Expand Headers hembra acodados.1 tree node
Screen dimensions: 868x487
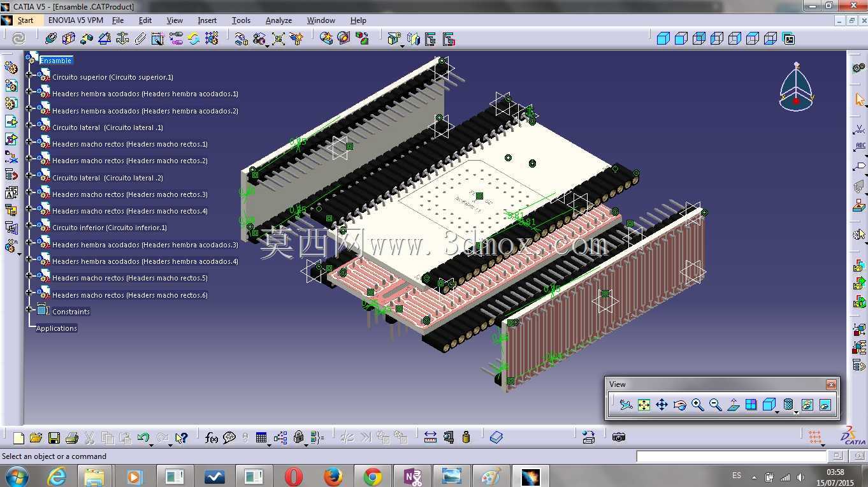29,91
